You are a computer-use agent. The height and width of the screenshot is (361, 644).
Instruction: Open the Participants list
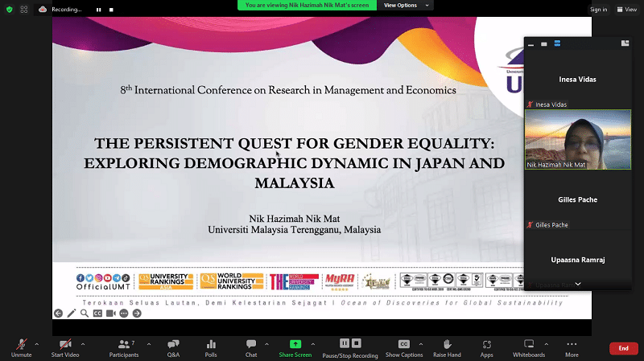point(124,347)
